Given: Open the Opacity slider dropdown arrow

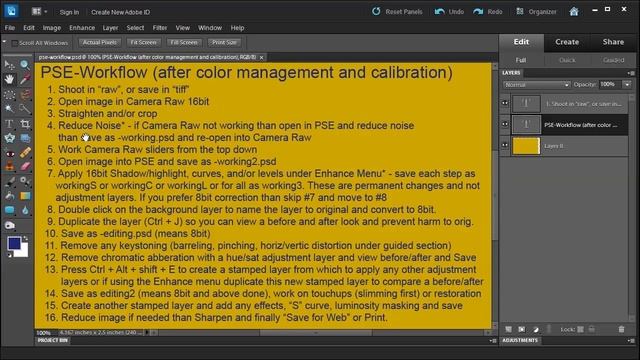Looking at the screenshot, I should coord(627,84).
